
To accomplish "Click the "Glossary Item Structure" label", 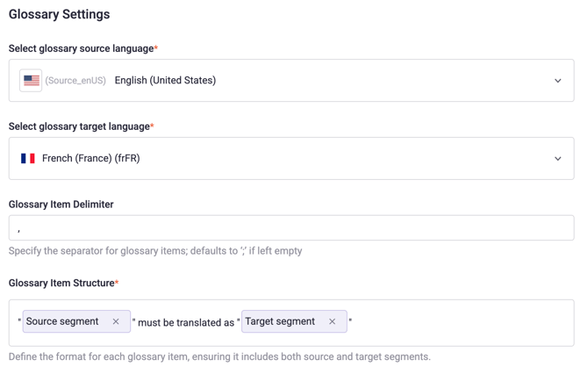I will click(61, 284).
